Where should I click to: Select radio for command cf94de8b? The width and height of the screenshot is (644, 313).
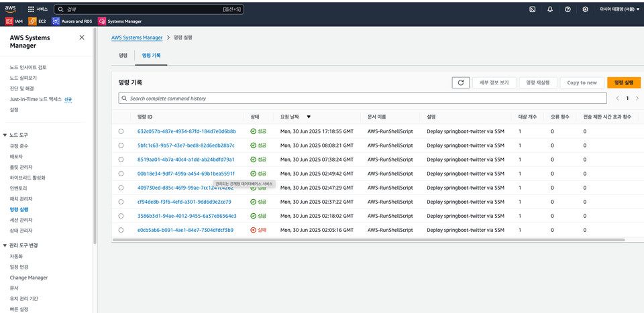click(121, 202)
